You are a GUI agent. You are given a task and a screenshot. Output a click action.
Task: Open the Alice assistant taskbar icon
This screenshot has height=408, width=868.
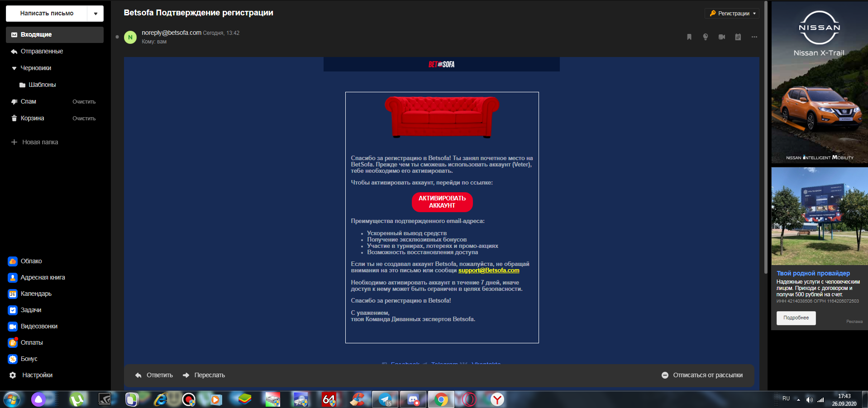coord(39,399)
